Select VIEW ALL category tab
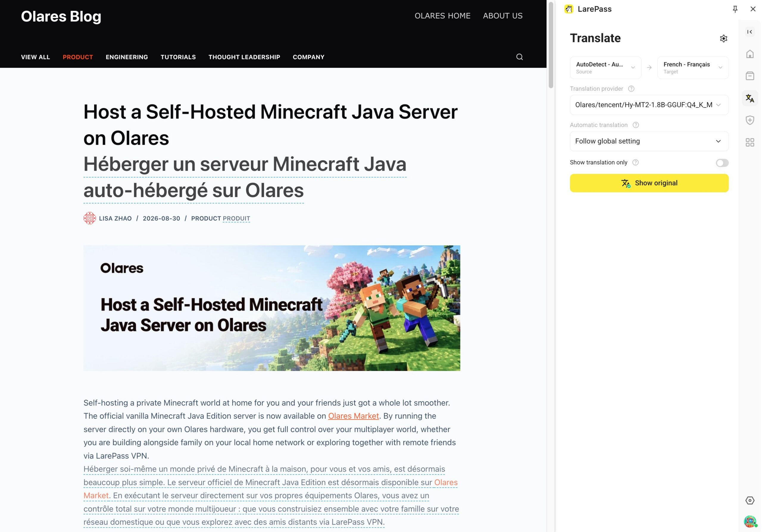The image size is (762, 532). tap(35, 57)
